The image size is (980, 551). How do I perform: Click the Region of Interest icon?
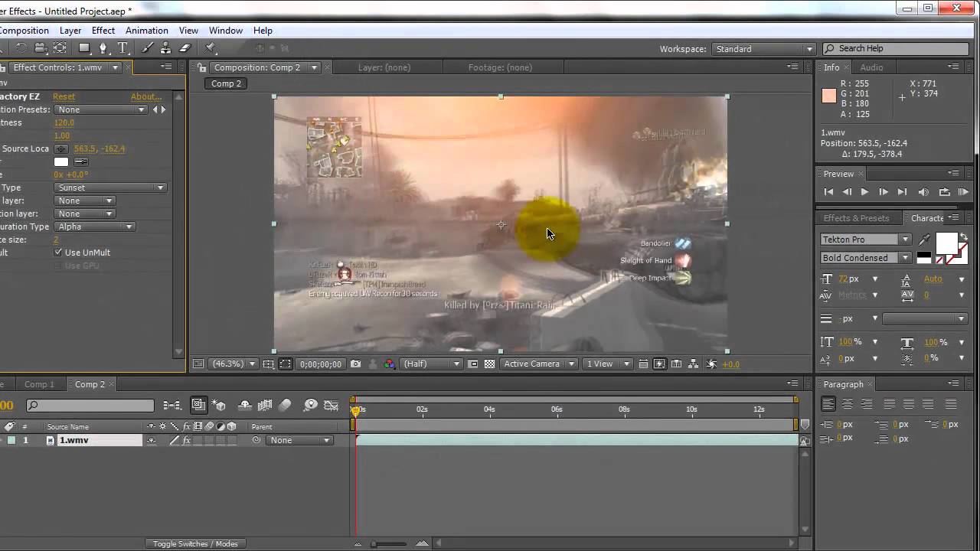(x=473, y=364)
